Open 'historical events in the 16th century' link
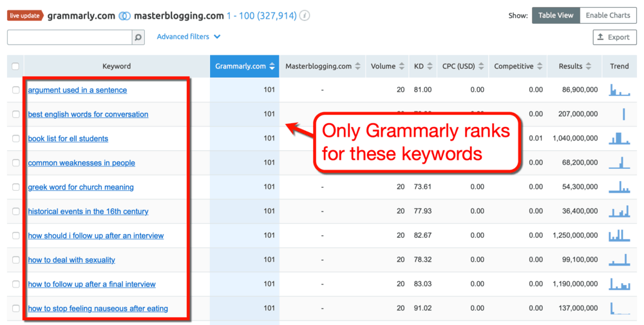The height and width of the screenshot is (325, 644). point(88,212)
